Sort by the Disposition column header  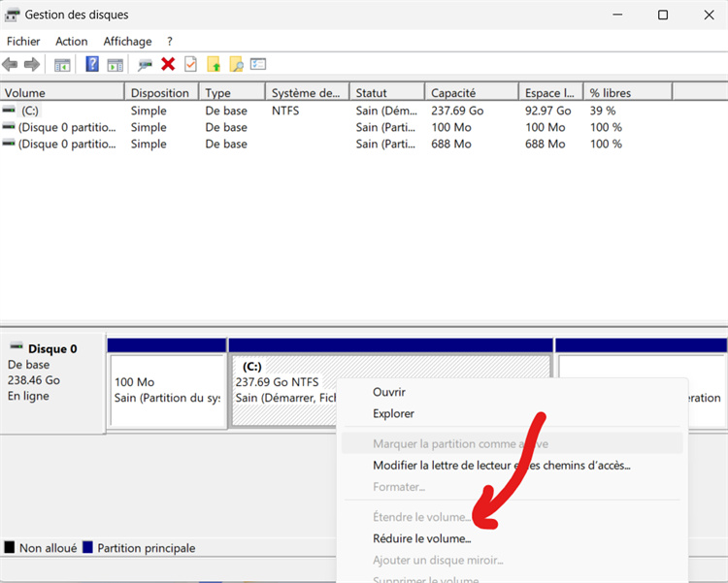point(162,93)
